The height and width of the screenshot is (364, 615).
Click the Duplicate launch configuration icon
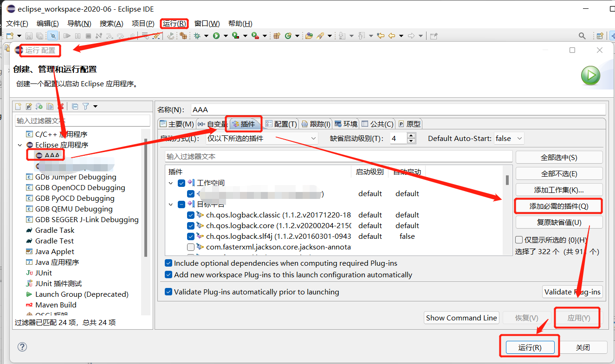pyautogui.click(x=50, y=106)
